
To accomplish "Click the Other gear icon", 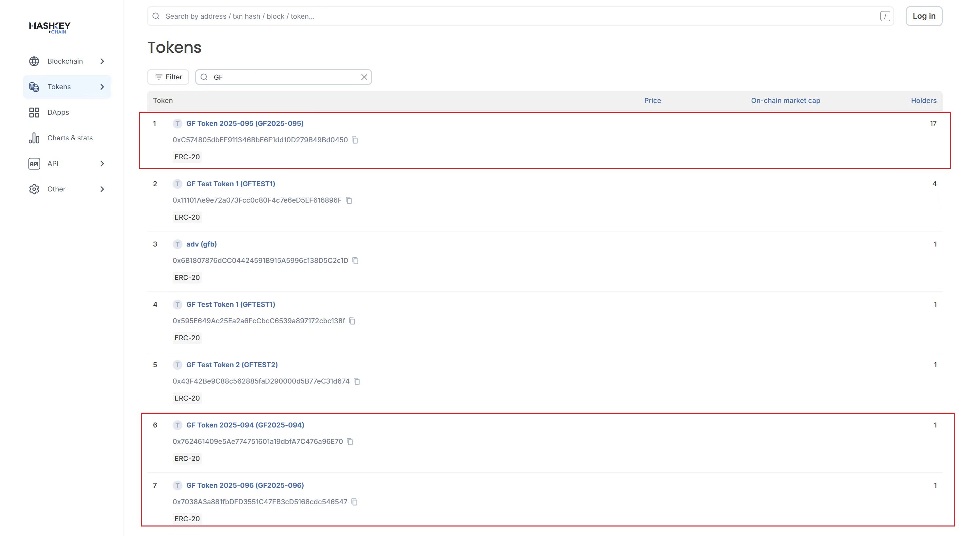I will (34, 189).
